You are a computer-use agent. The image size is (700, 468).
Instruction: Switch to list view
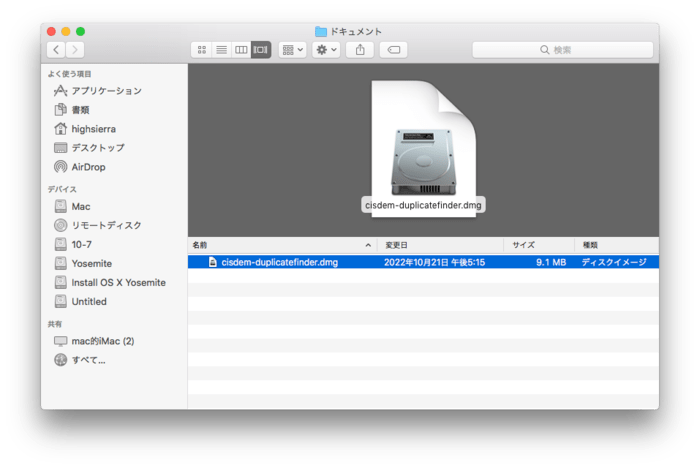(x=221, y=50)
